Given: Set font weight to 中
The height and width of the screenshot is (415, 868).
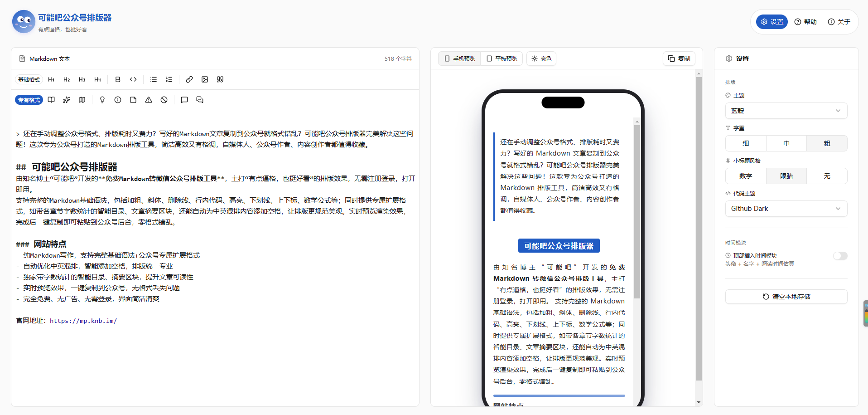Looking at the screenshot, I should pyautogui.click(x=786, y=143).
